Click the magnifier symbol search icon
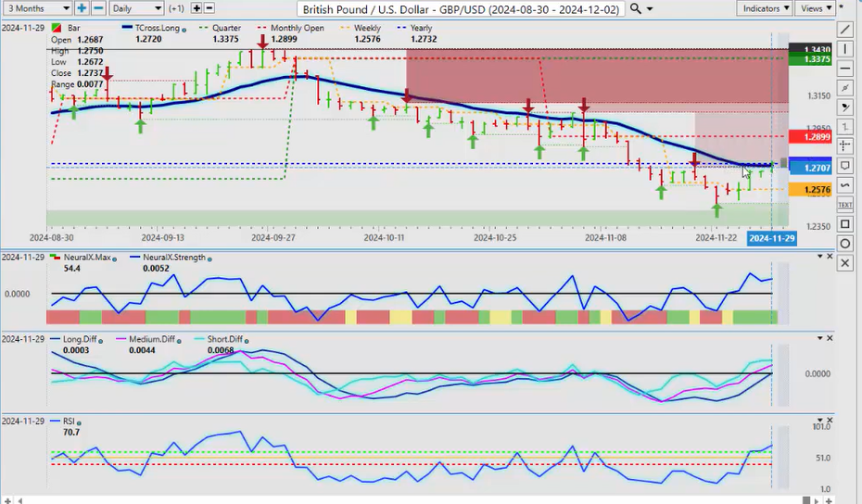Image resolution: width=862 pixels, height=504 pixels. pyautogui.click(x=635, y=8)
